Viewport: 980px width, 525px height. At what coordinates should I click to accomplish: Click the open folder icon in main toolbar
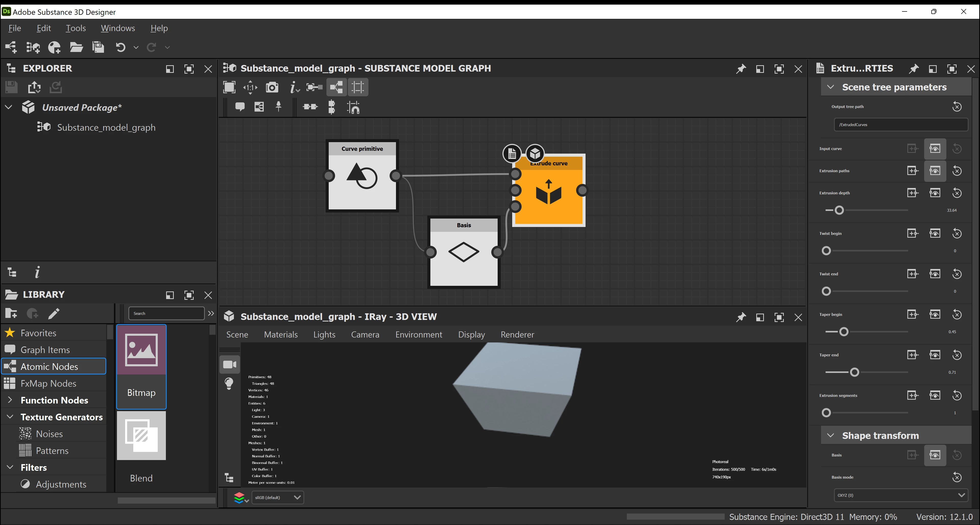(76, 47)
